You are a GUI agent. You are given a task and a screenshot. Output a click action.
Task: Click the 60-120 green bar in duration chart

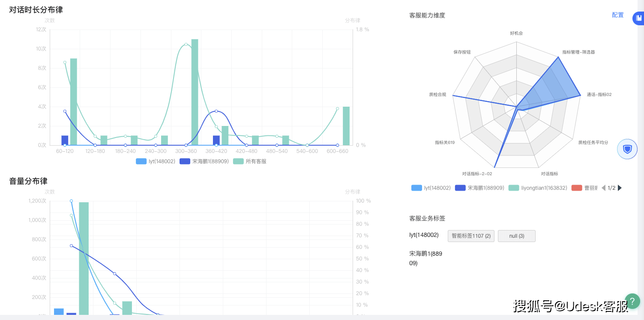coord(74,102)
